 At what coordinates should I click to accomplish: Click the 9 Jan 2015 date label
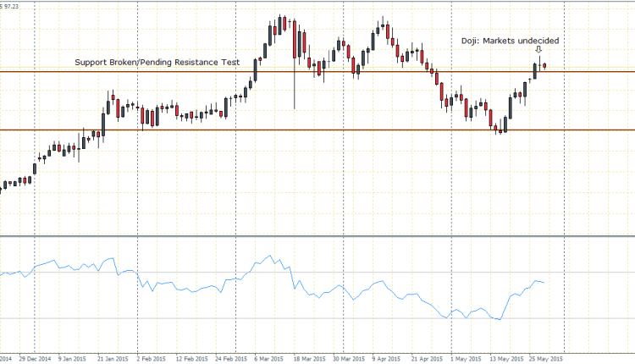click(x=71, y=358)
